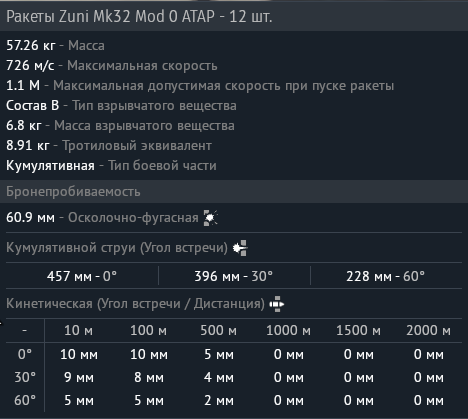Click the 'Осколочно-фугасная' label

pos(133,218)
